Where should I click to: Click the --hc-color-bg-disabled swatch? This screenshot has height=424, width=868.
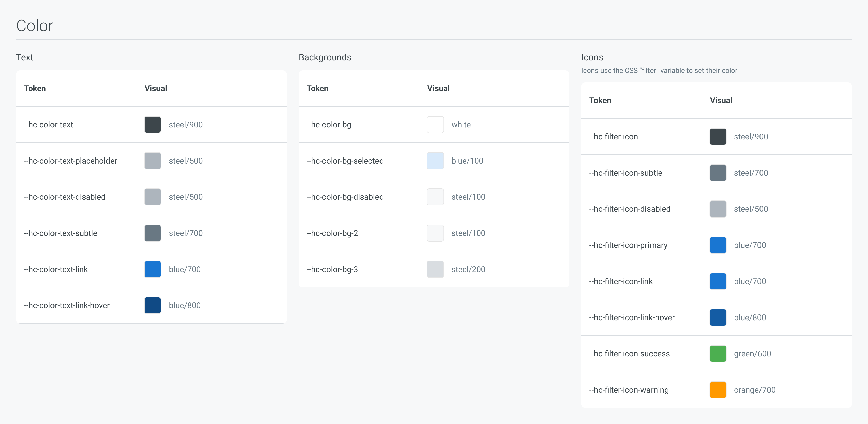(x=435, y=197)
